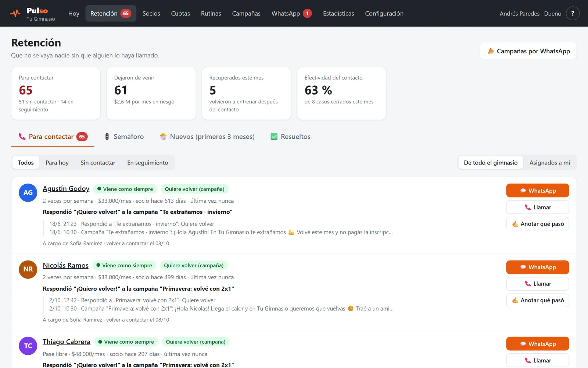Click the Pulso heartbeat logo icon
588x368 pixels.
[x=15, y=14]
